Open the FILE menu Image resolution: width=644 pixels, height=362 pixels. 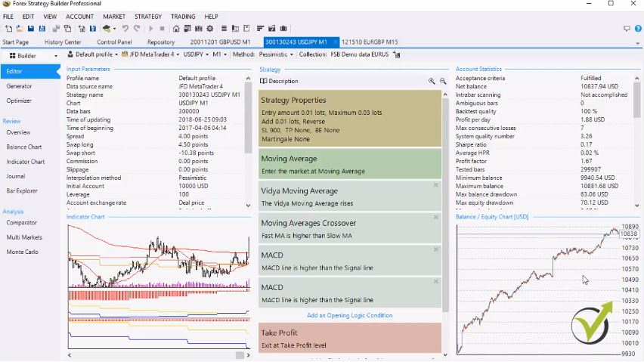(x=8, y=17)
